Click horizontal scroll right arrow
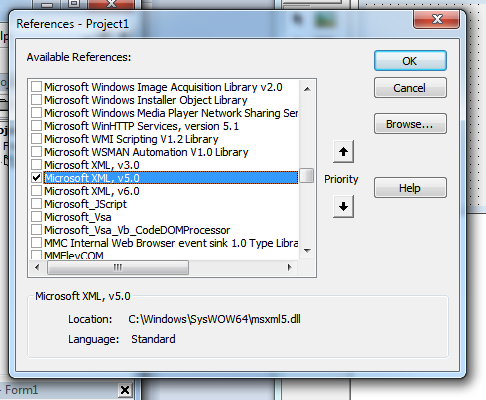The width and height of the screenshot is (486, 400). [x=289, y=267]
